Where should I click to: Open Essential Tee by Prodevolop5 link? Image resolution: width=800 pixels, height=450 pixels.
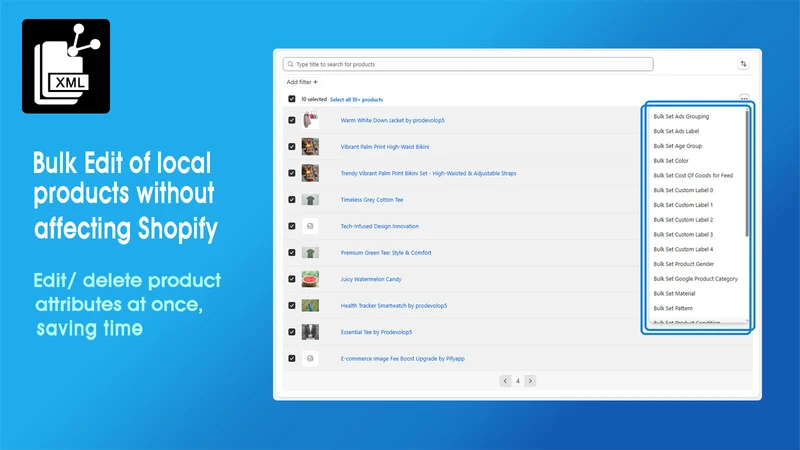[x=377, y=332]
